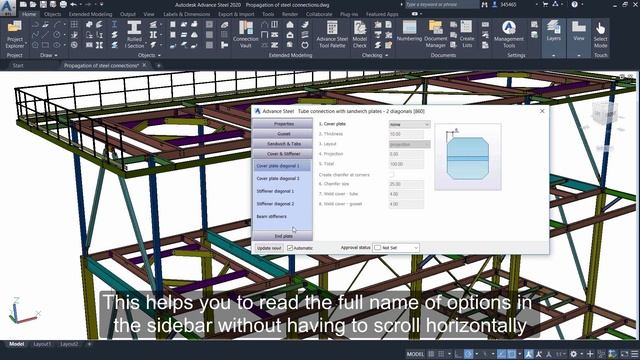Image resolution: width=640 pixels, height=360 pixels.
Task: Open the Numbering tool
Action: point(409,31)
